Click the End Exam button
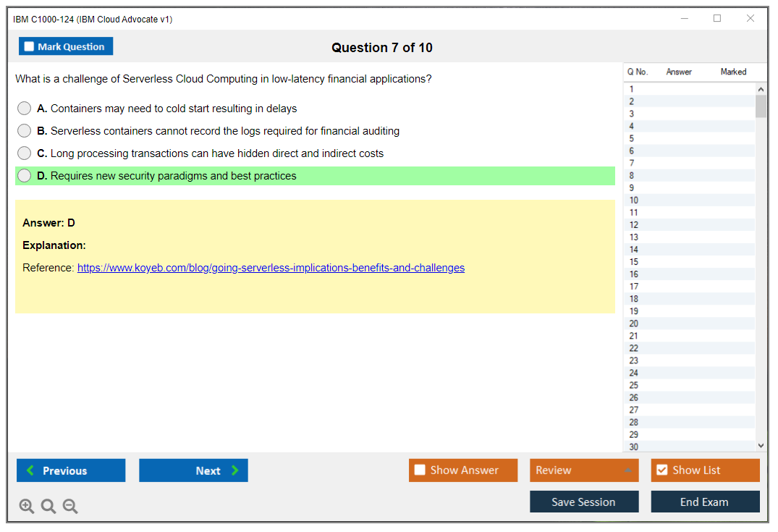This screenshot has height=532, width=778. 705,502
